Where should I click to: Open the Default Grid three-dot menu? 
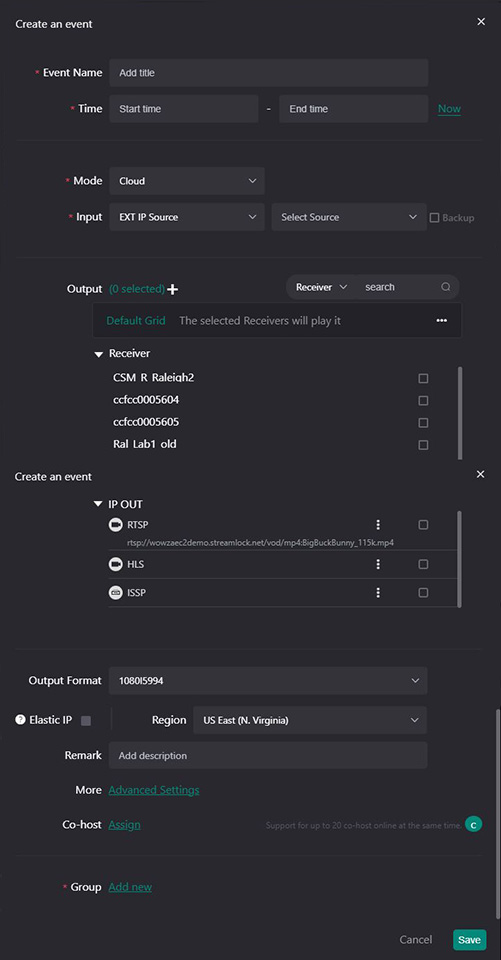[442, 320]
